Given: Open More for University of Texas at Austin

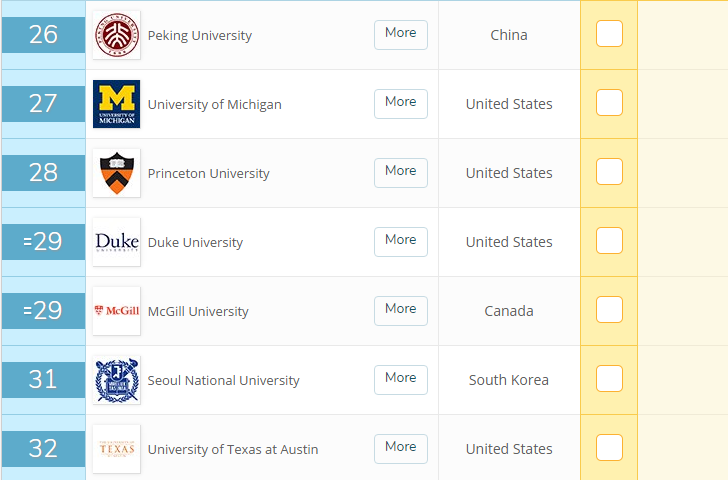Looking at the screenshot, I should (x=401, y=448).
